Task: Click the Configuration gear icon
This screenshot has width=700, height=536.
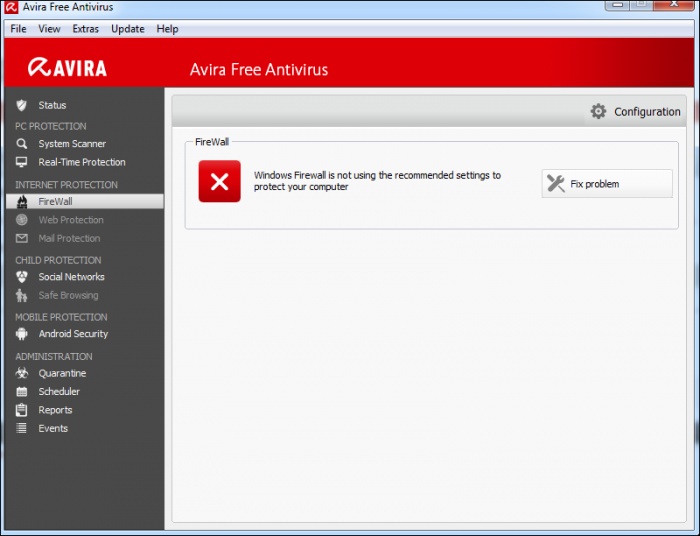Action: pyautogui.click(x=598, y=111)
